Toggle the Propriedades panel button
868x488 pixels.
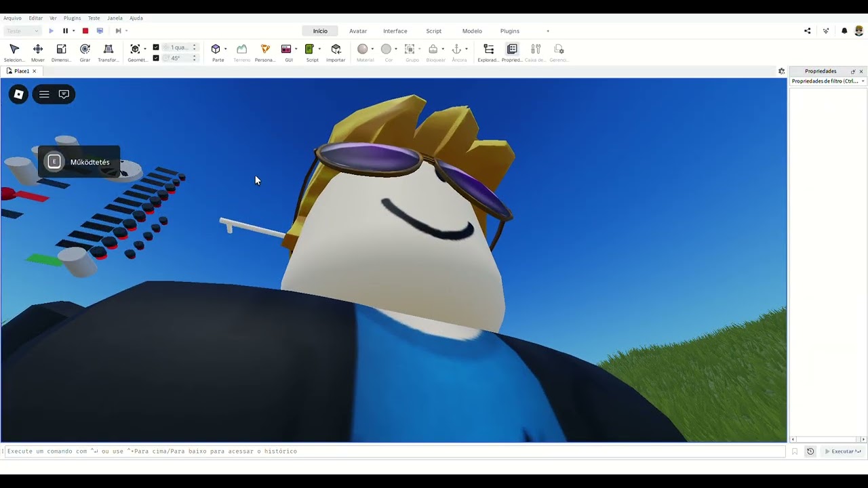[512, 53]
